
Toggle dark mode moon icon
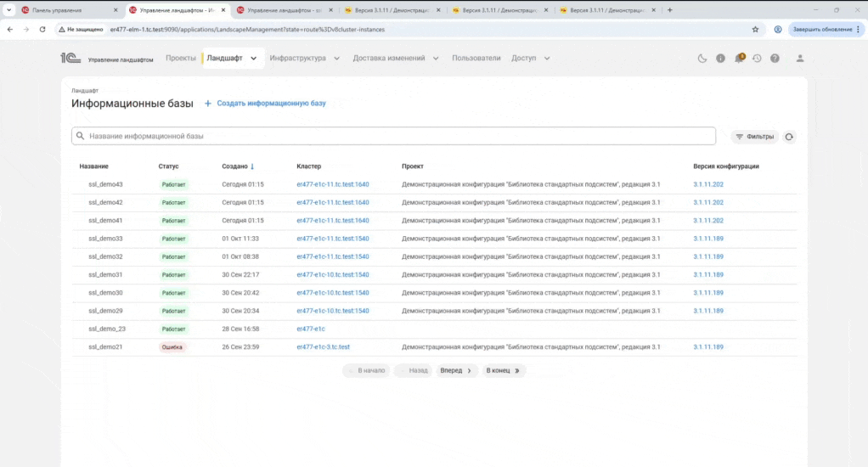coord(702,58)
